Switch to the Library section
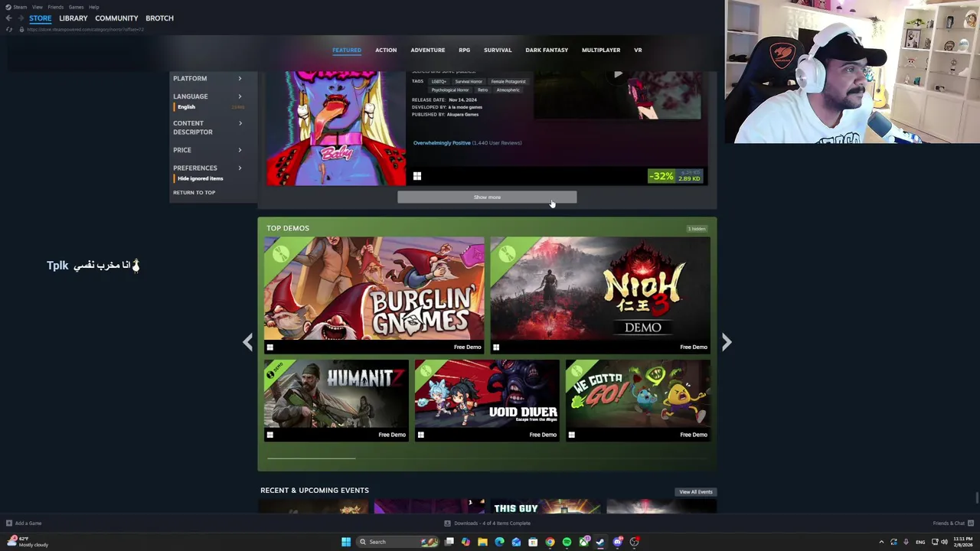Image resolution: width=980 pixels, height=551 pixels. pos(73,18)
